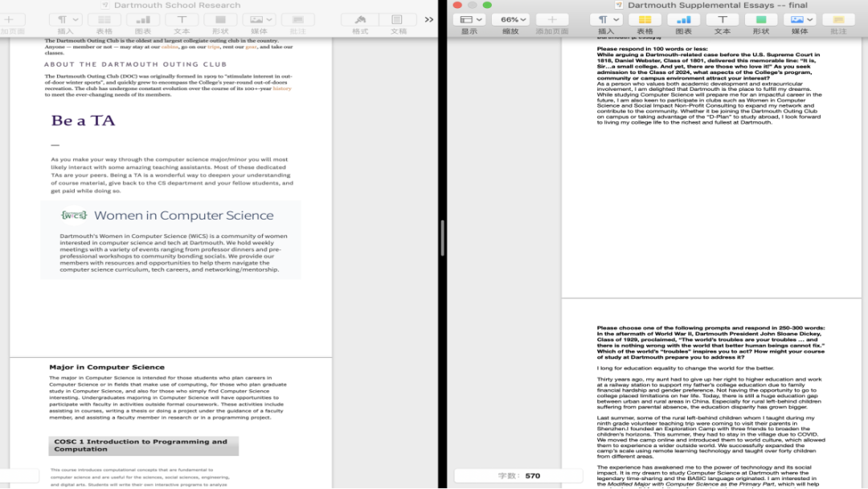Screen dimensions: 868x489
Task: Click green Shape icon in Supplemental Essays toolbar
Action: click(x=761, y=20)
